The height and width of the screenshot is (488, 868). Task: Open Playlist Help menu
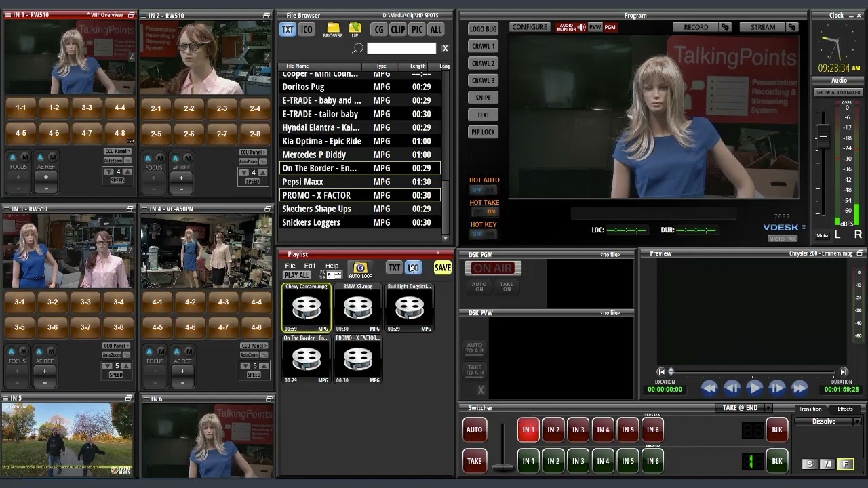click(x=332, y=266)
